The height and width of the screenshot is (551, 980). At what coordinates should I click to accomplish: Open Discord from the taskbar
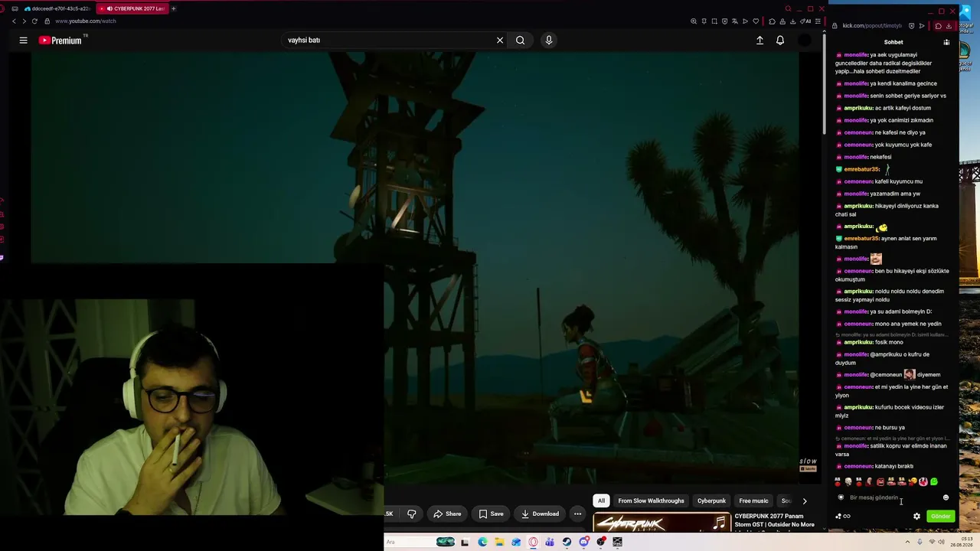point(583,542)
